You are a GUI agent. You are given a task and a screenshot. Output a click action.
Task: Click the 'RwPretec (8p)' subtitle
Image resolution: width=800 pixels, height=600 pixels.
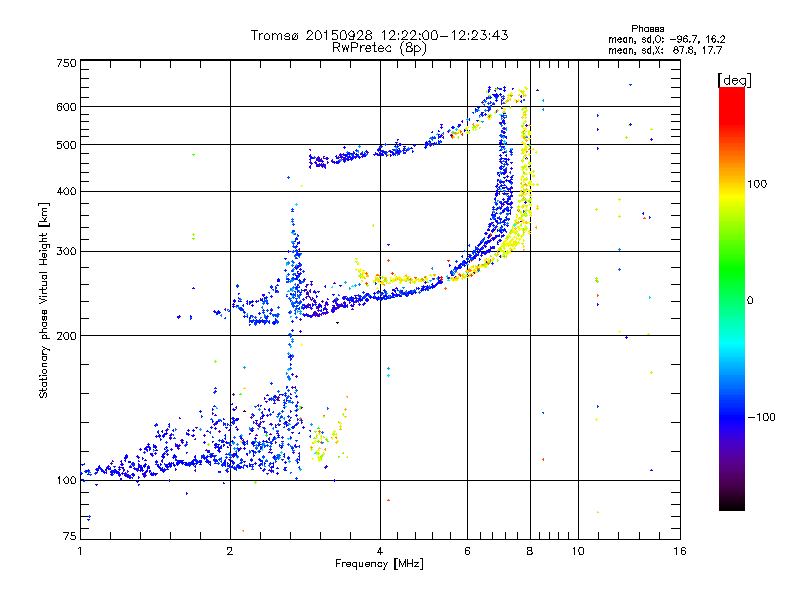point(379,48)
